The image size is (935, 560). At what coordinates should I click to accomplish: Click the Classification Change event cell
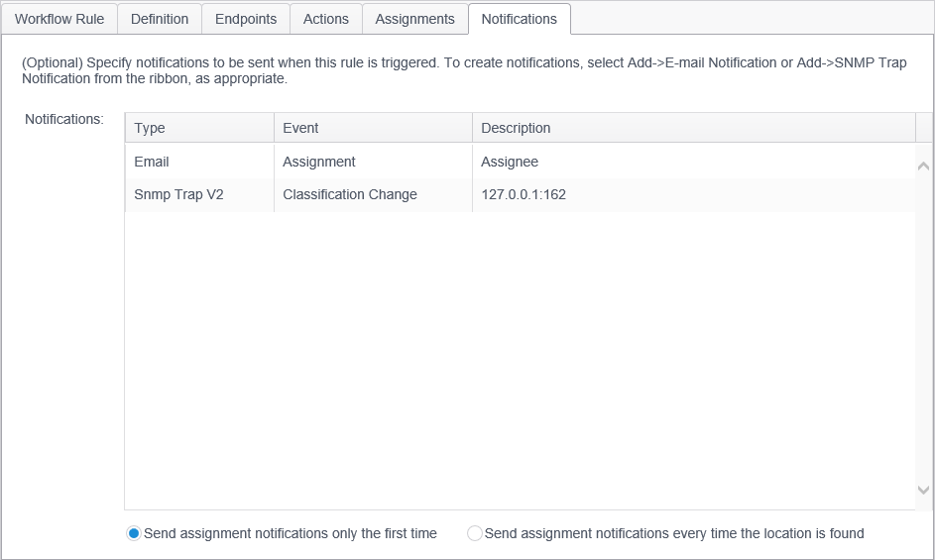[350, 194]
